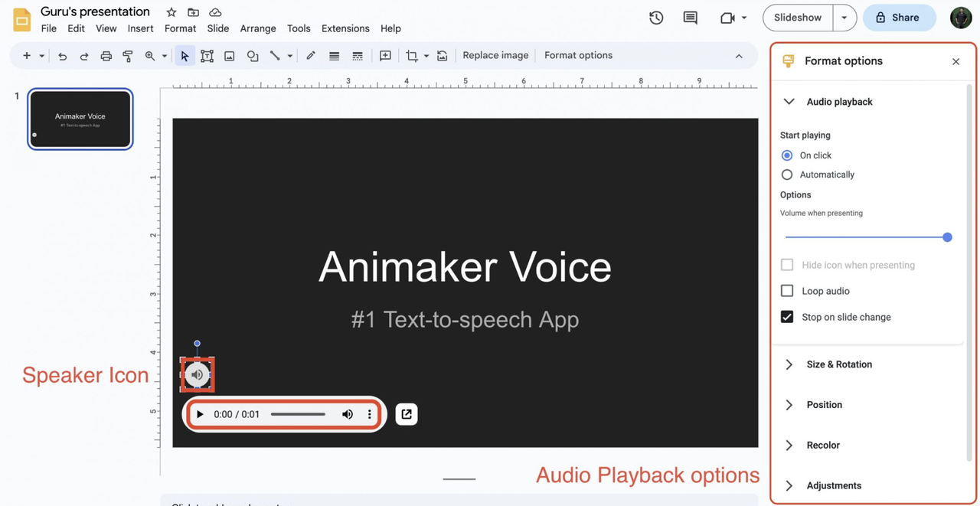Choose the select cursor tool

[185, 56]
